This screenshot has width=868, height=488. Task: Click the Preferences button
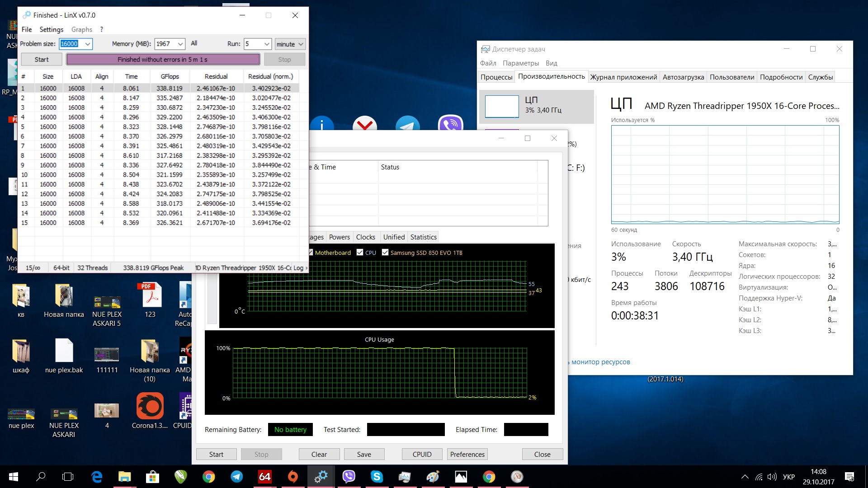point(467,454)
